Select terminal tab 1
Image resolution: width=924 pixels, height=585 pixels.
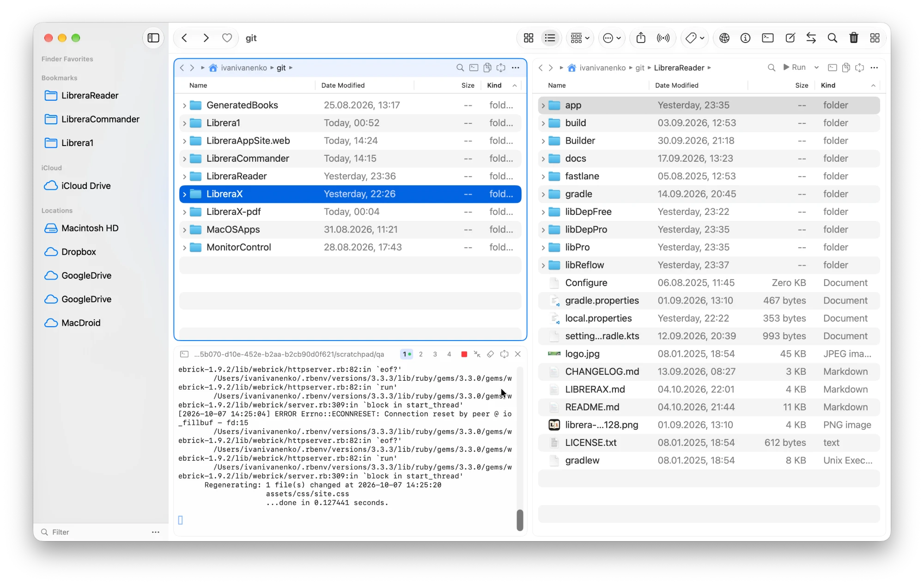point(407,354)
